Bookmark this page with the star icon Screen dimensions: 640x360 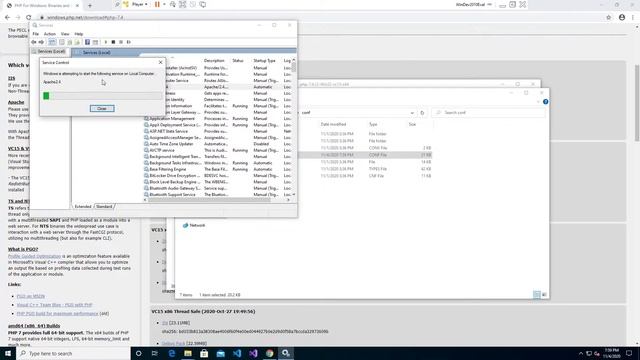click(609, 18)
